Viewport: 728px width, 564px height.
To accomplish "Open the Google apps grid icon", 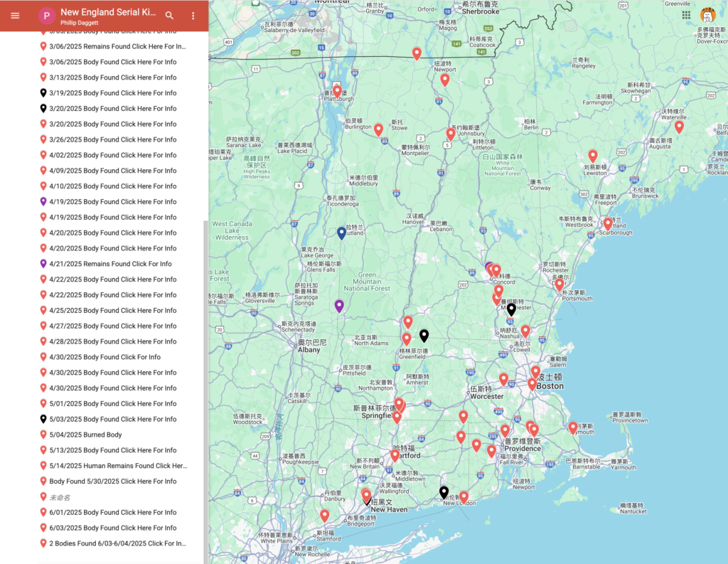I will pyautogui.click(x=686, y=15).
